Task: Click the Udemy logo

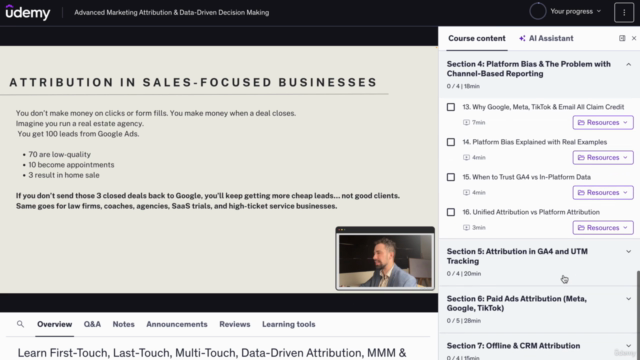Action: pos(28,12)
